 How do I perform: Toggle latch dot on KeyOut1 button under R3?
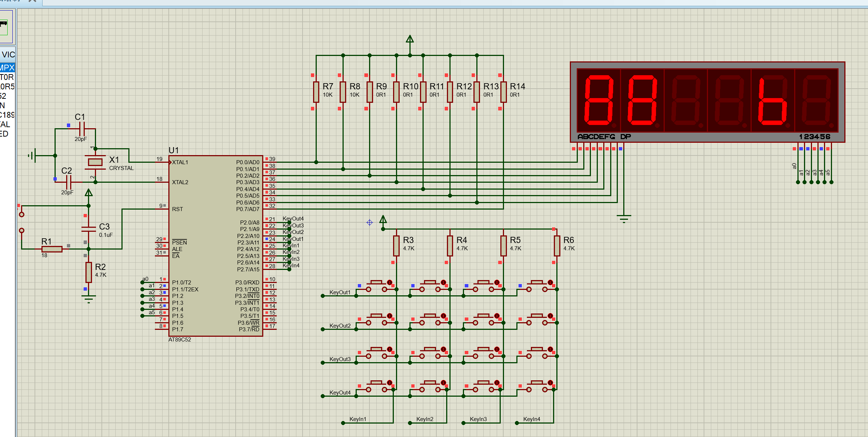[x=389, y=282]
